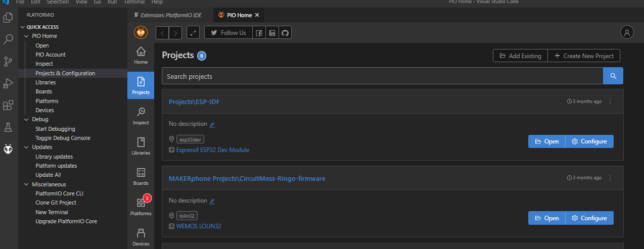644x249 pixels.
Task: Click the Follow Us Twitter button
Action: [228, 33]
